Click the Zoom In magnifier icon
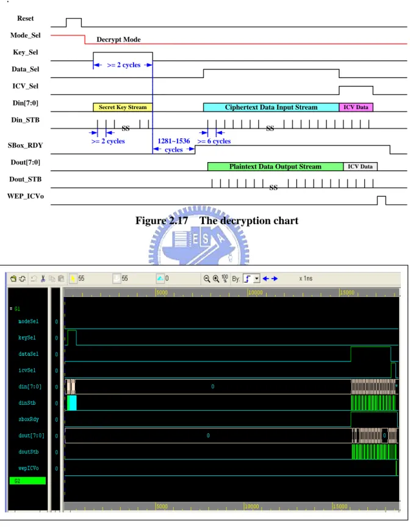This screenshot has width=410, height=532. point(216,278)
